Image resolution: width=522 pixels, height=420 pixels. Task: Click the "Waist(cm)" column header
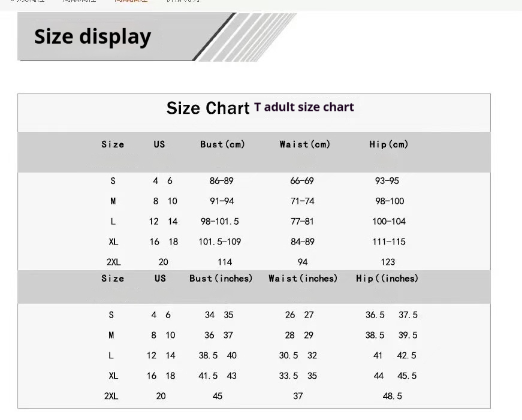304,144
